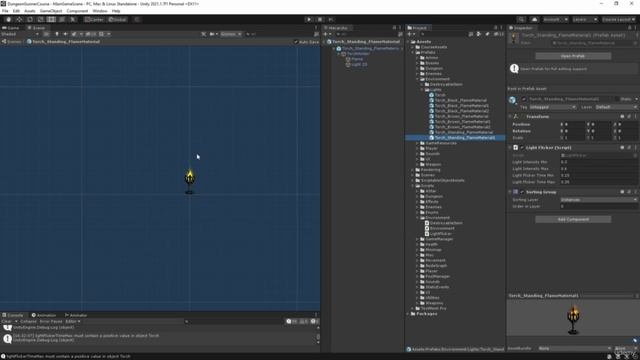The height and width of the screenshot is (360, 640).
Task: Toggle scene lighting lightbulb icon
Action: coord(57,34)
